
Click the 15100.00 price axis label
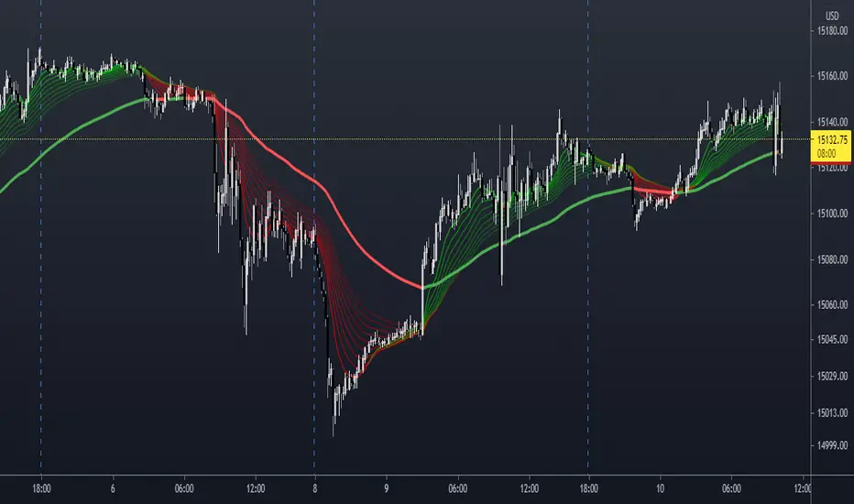pos(832,214)
